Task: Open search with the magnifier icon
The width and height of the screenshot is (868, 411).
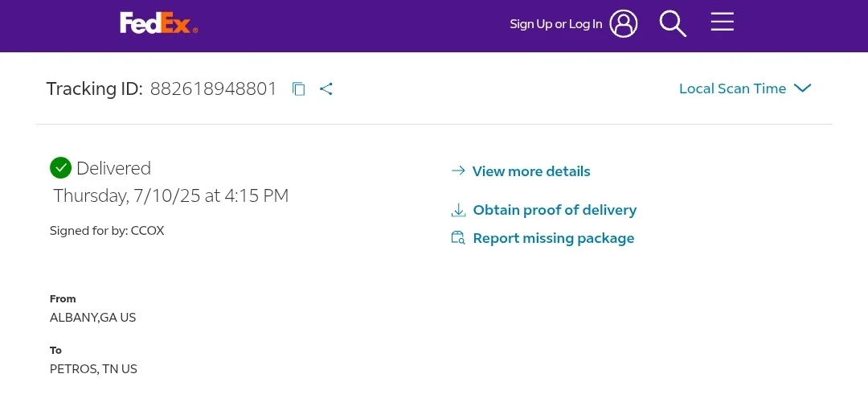Action: (x=673, y=23)
